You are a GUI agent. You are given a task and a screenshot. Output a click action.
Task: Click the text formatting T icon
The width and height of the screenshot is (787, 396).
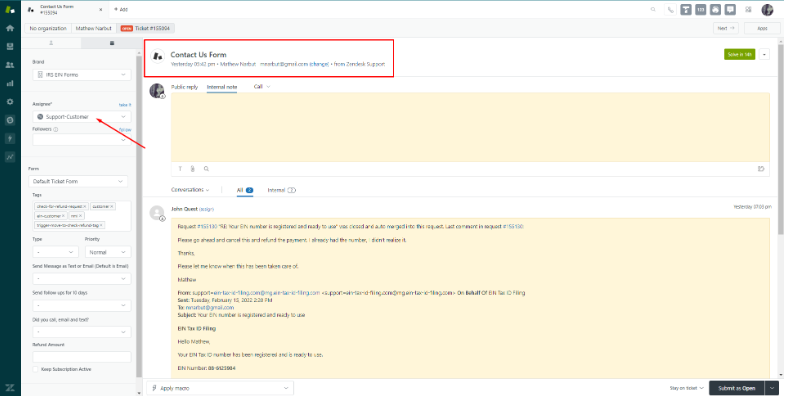[x=180, y=169]
